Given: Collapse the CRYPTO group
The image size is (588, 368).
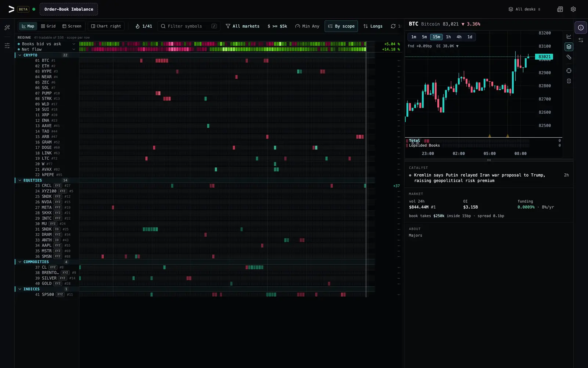Looking at the screenshot, I should click(x=20, y=55).
